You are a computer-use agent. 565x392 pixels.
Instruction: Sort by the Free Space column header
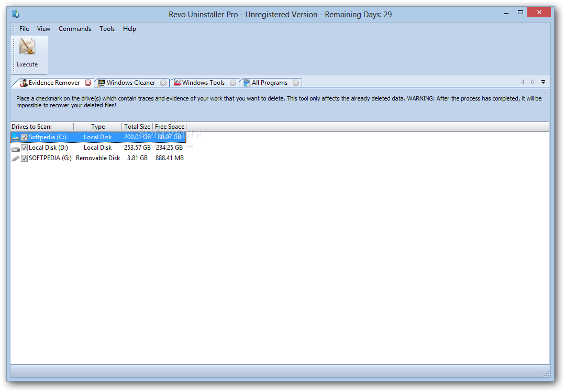pyautogui.click(x=169, y=127)
